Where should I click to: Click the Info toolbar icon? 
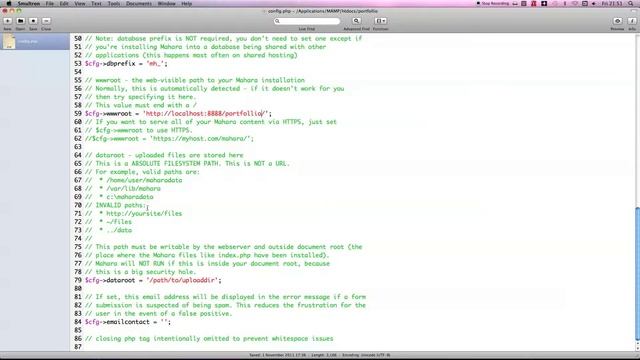click(632, 21)
